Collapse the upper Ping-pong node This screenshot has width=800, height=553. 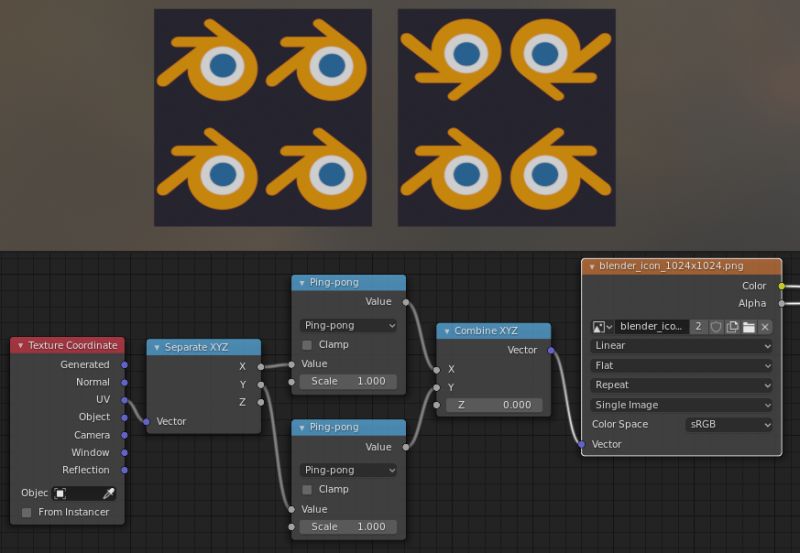pos(302,283)
